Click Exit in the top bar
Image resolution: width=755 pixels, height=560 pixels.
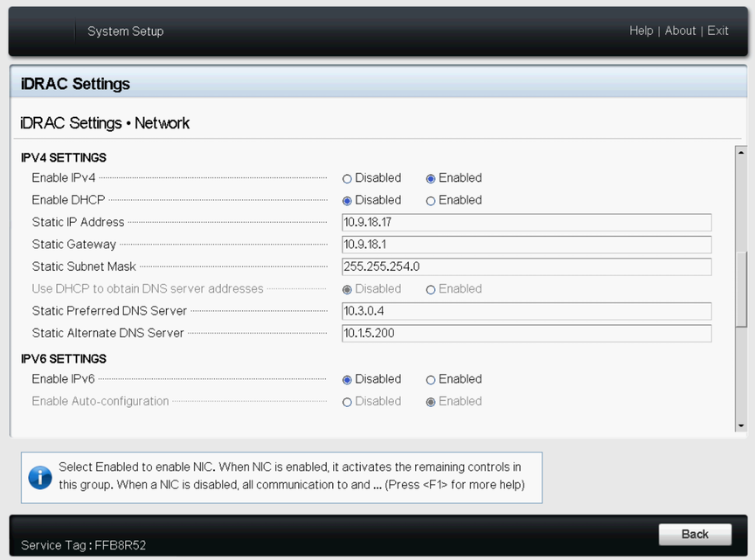pyautogui.click(x=717, y=31)
